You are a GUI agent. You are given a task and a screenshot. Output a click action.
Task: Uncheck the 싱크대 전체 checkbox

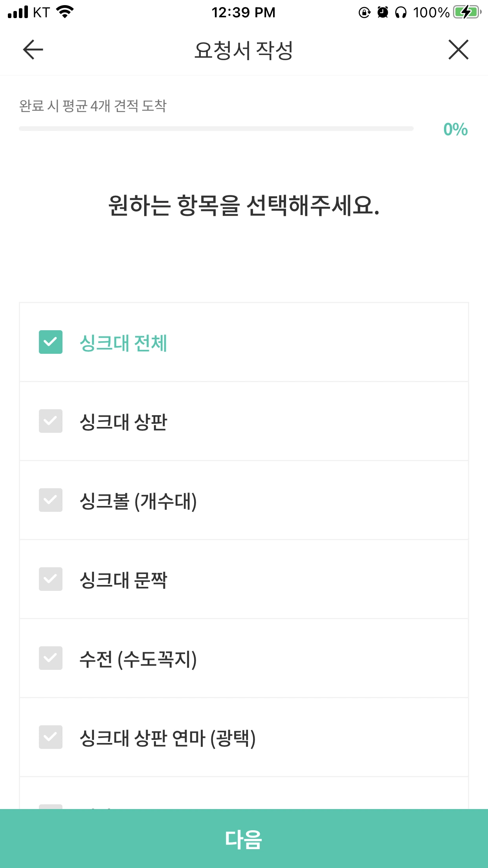51,342
